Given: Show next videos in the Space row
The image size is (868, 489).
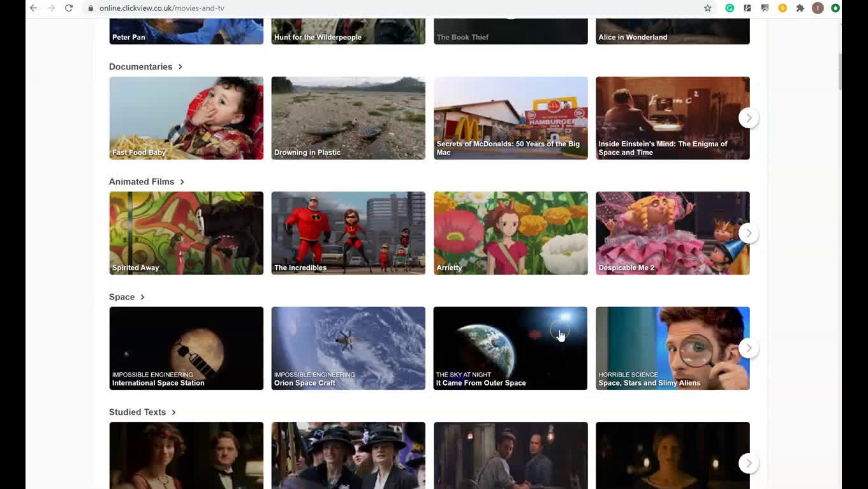Looking at the screenshot, I should pos(749,348).
